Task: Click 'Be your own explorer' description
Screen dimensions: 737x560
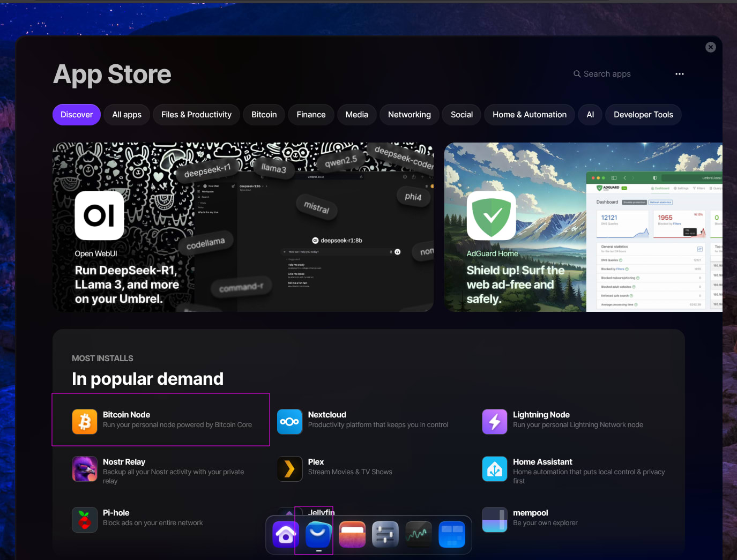Action: tap(546, 523)
